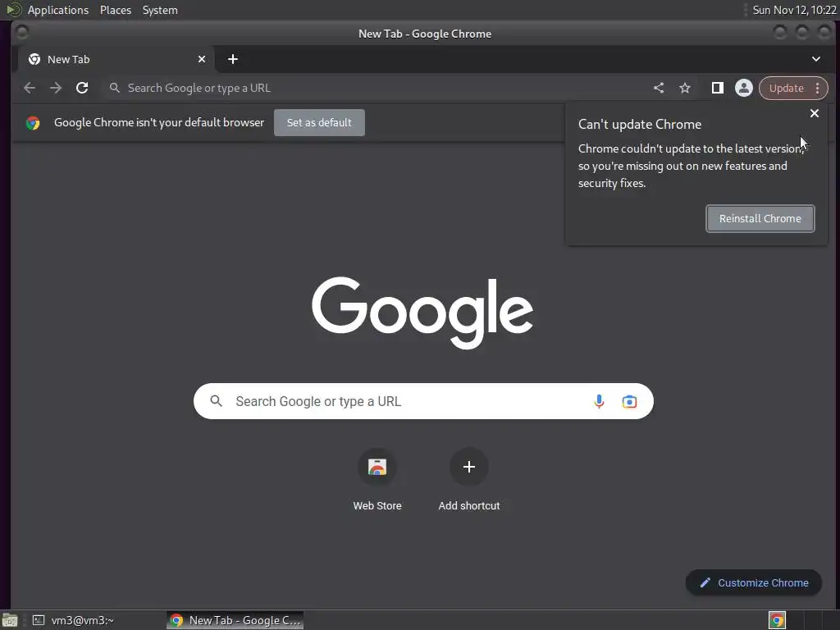
Task: Open the Web Store shortcut
Action: [377, 467]
